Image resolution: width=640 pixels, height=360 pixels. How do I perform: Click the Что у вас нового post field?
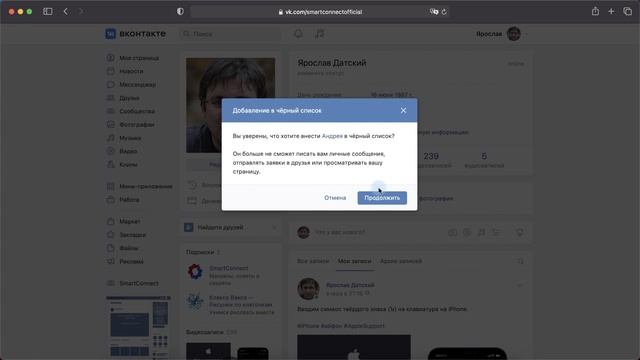click(x=340, y=232)
